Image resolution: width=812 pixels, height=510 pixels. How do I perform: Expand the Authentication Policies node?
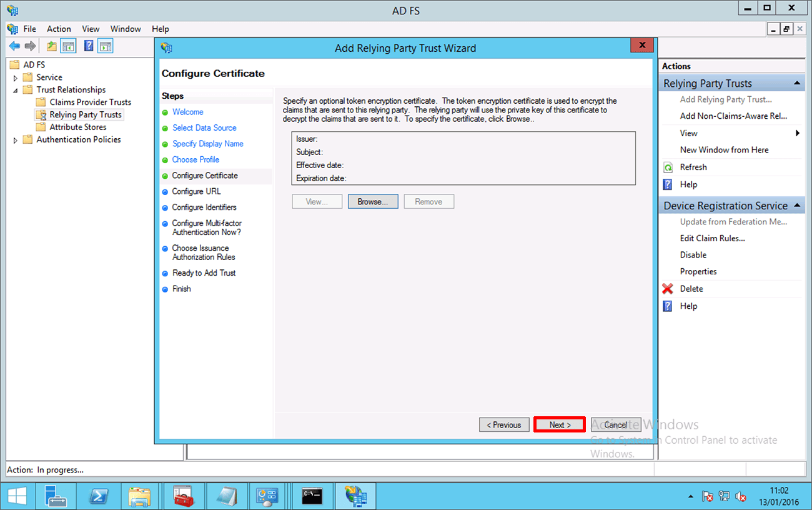(16, 140)
